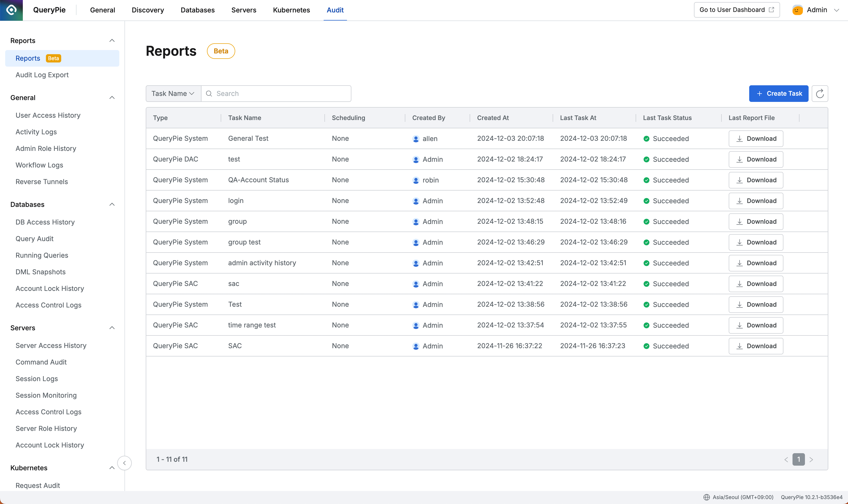Open Session Monitoring in sidebar
Image resolution: width=848 pixels, height=504 pixels.
46,395
